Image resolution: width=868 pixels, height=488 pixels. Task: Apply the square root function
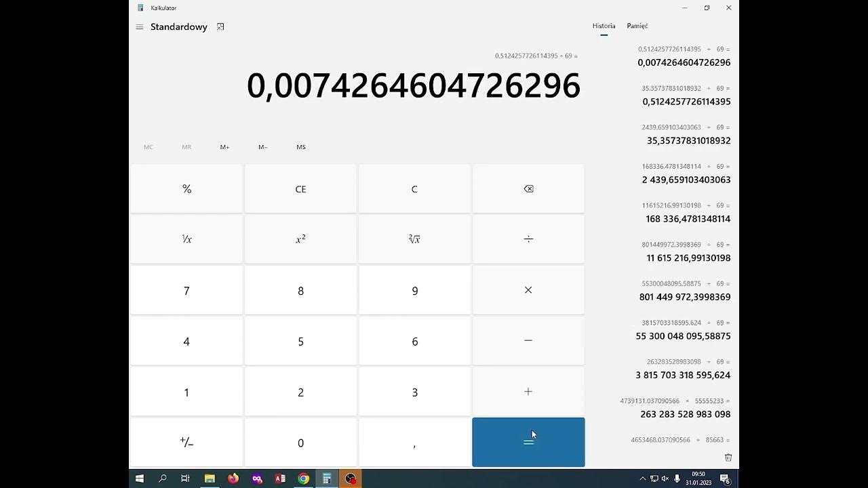tap(414, 239)
